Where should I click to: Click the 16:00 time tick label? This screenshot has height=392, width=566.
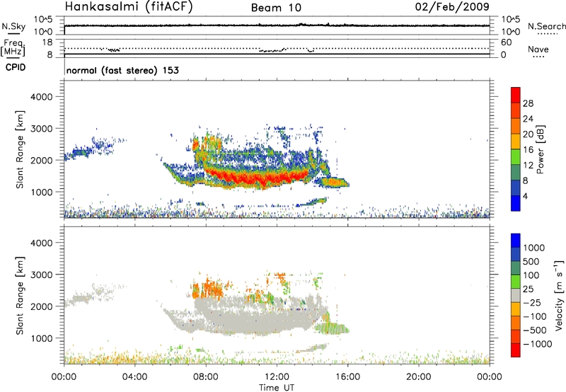[348, 377]
